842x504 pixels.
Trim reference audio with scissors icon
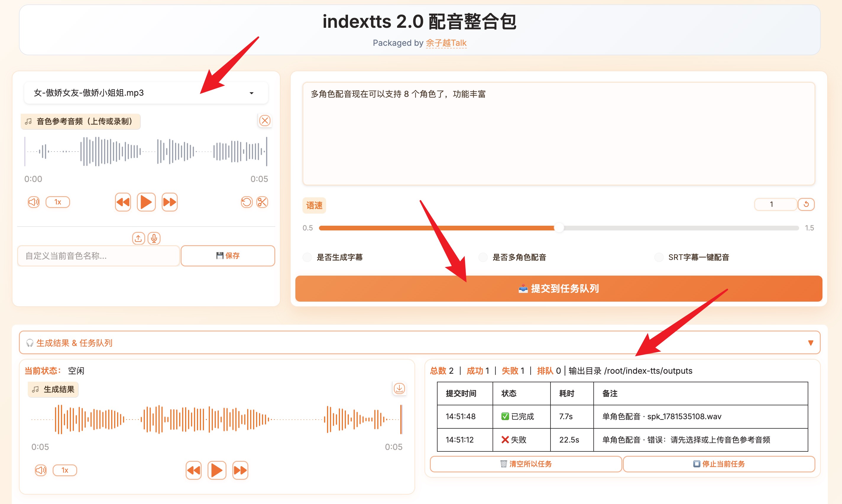pos(262,202)
